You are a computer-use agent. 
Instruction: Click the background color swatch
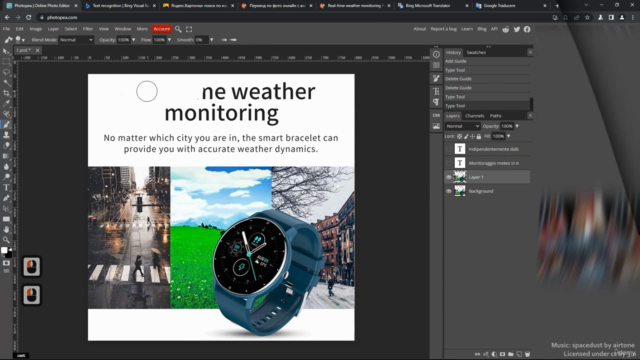tap(9, 255)
